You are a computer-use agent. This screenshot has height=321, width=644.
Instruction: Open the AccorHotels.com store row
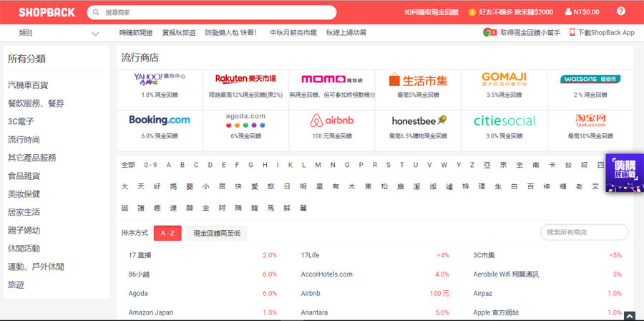375,274
